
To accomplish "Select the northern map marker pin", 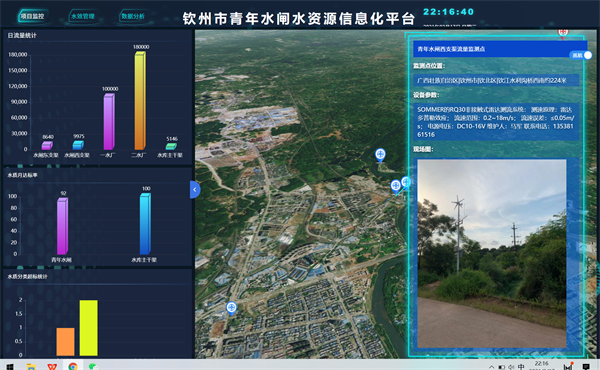I will pos(380,155).
